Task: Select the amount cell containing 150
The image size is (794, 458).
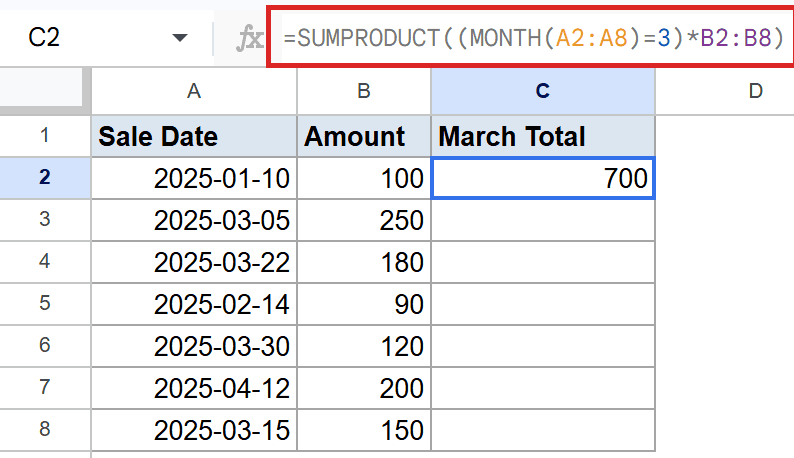Action: tap(364, 430)
